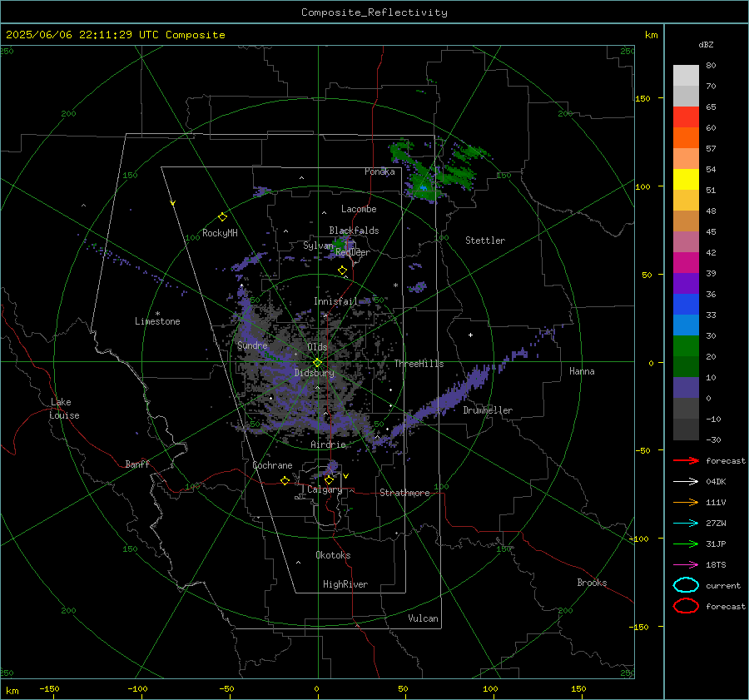
Task: Click the Okotoks label
Action: click(333, 555)
